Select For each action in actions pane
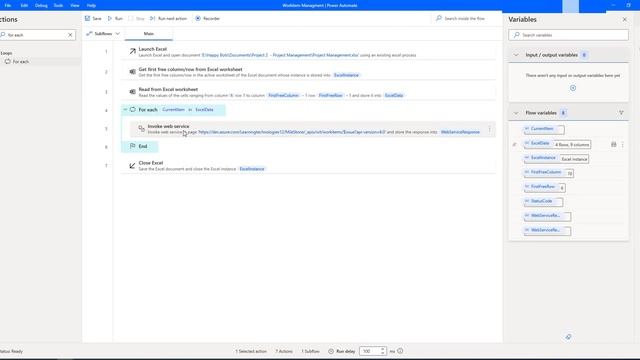Viewport: 640px width, 360px height. 20,62
